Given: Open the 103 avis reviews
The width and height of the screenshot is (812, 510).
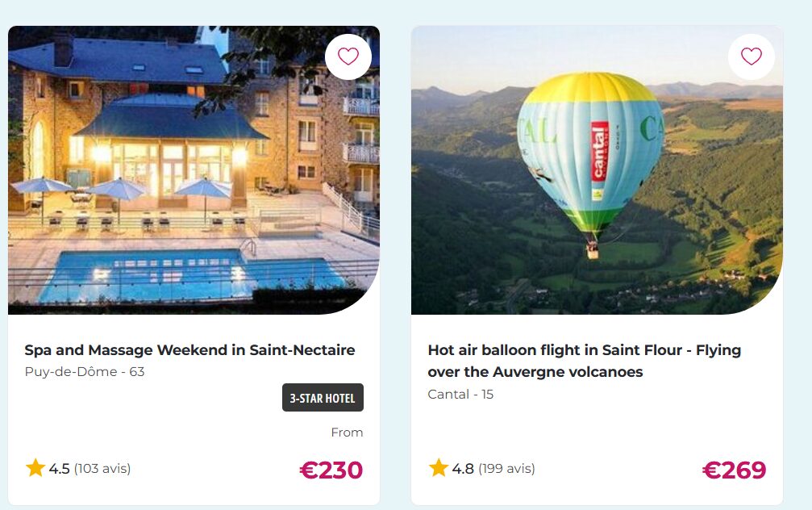Looking at the screenshot, I should [102, 469].
